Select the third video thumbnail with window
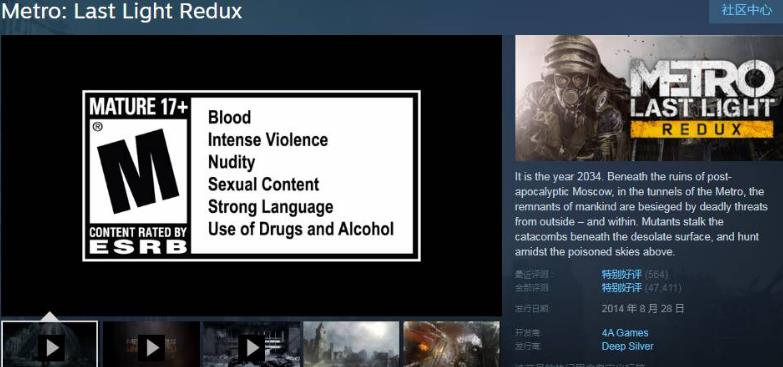The height and width of the screenshot is (367, 783). point(251,344)
